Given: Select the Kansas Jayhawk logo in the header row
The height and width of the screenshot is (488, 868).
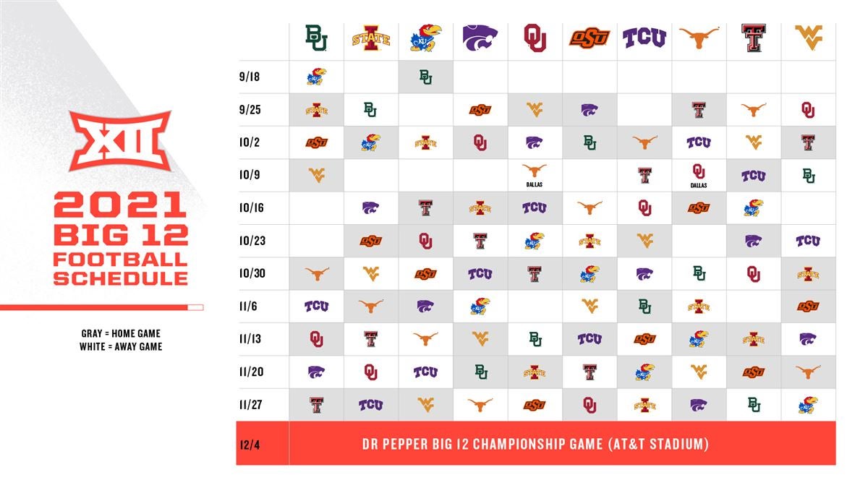Looking at the screenshot, I should [x=425, y=38].
